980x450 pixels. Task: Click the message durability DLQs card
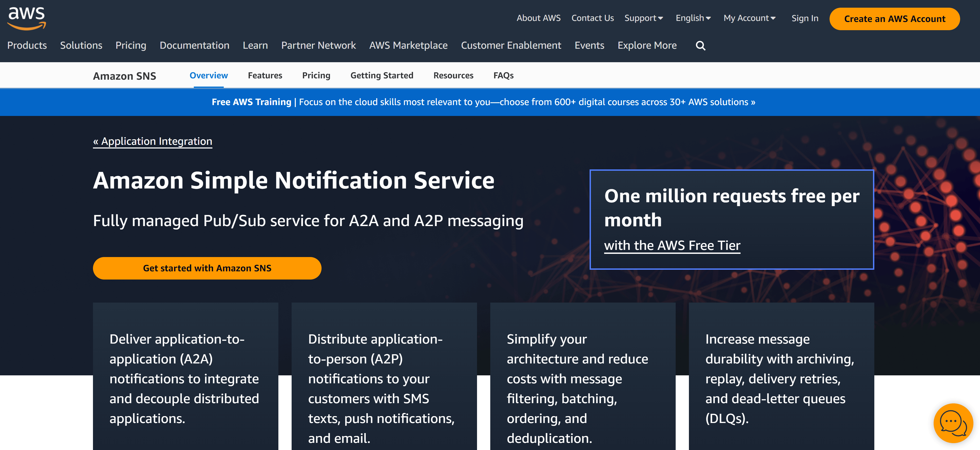click(x=781, y=376)
